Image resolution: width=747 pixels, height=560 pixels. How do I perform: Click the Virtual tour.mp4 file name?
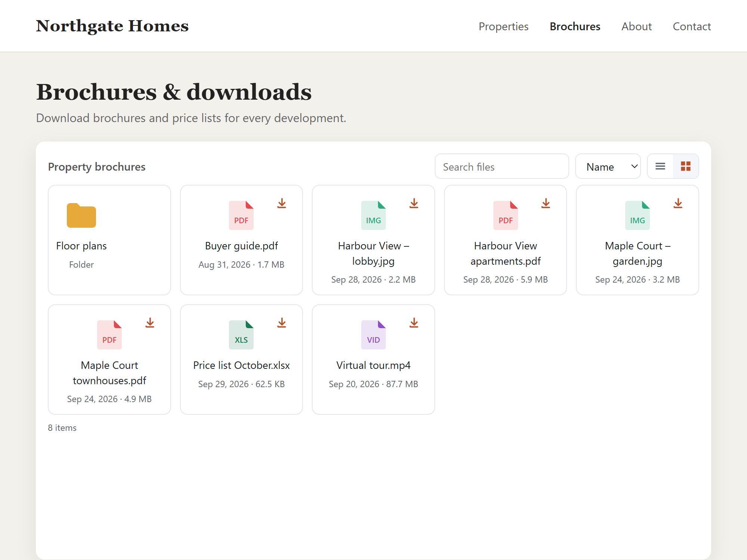(x=373, y=365)
